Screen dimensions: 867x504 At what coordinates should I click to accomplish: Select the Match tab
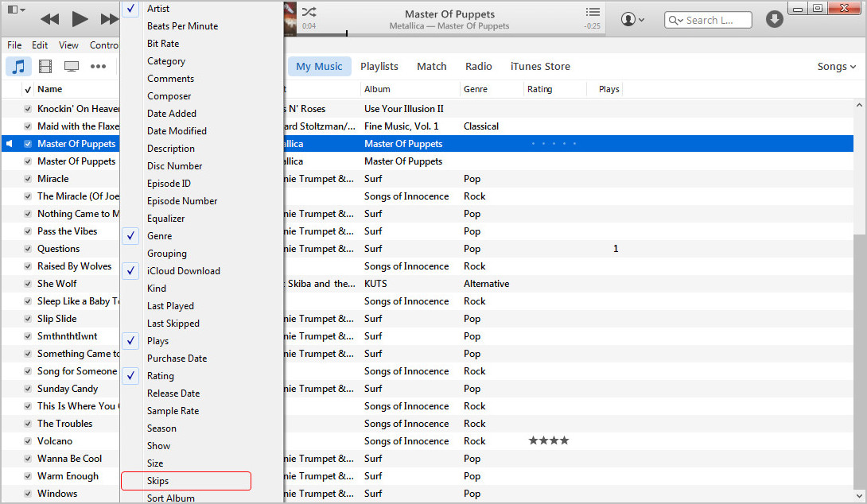click(x=432, y=66)
